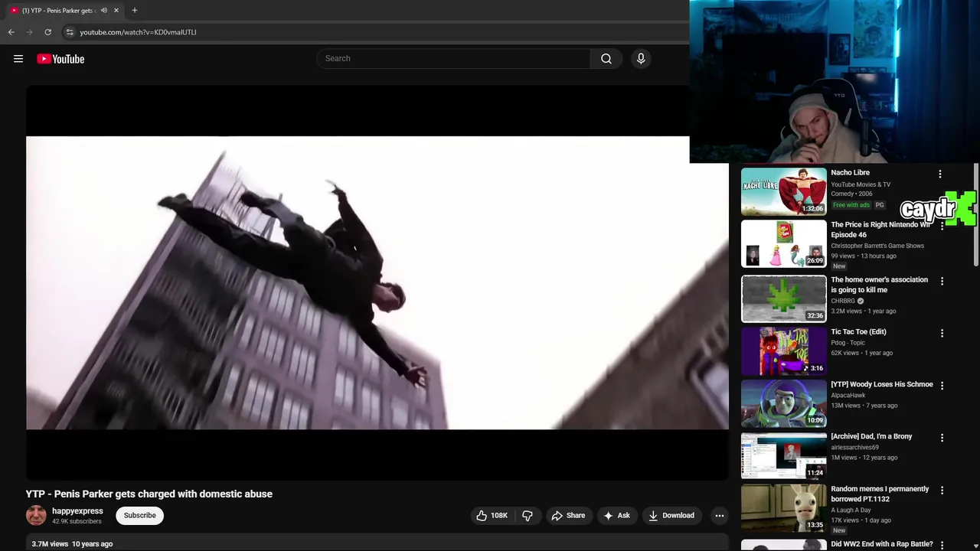Start voice search with microphone icon
This screenshot has height=551, width=980.
point(641,59)
